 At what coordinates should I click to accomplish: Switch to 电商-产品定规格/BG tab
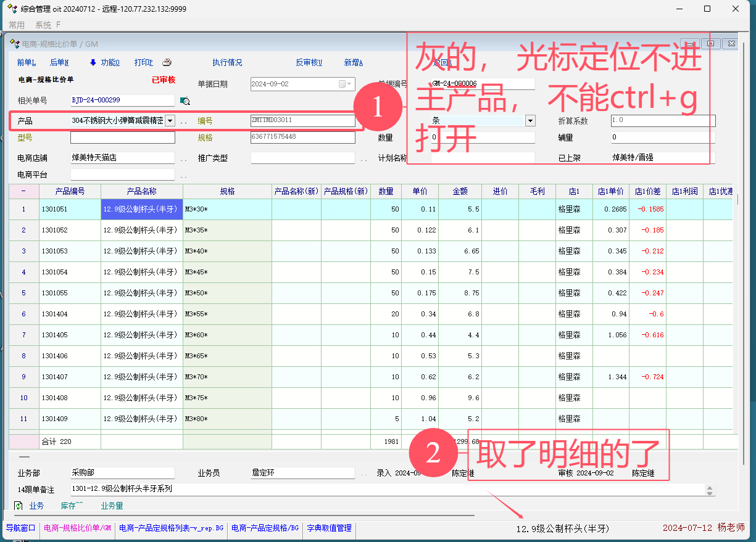(265, 528)
